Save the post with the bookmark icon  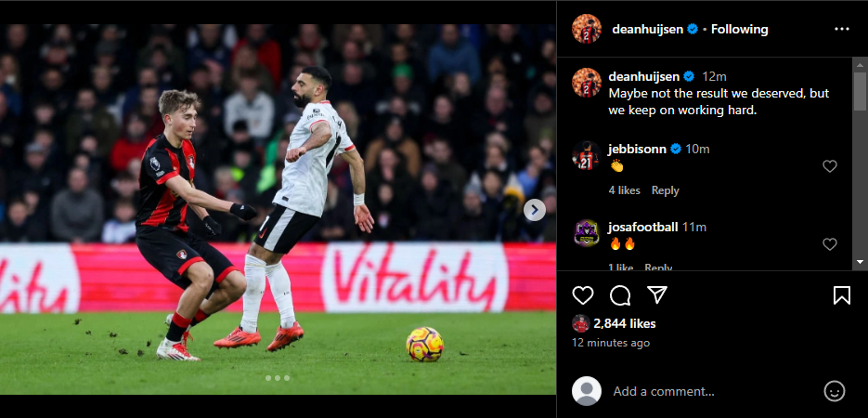tap(841, 295)
